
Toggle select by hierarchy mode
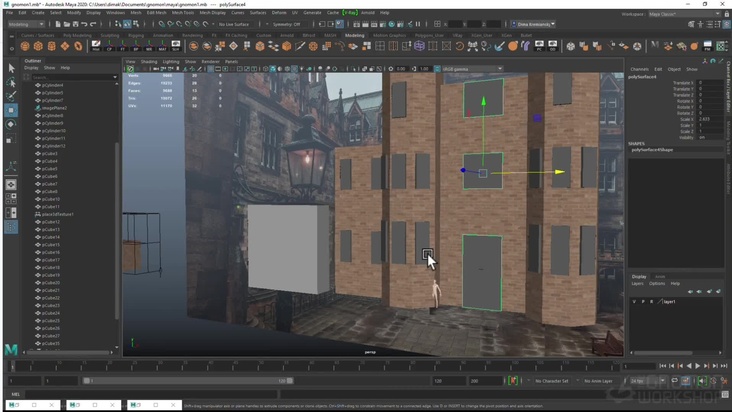118,24
